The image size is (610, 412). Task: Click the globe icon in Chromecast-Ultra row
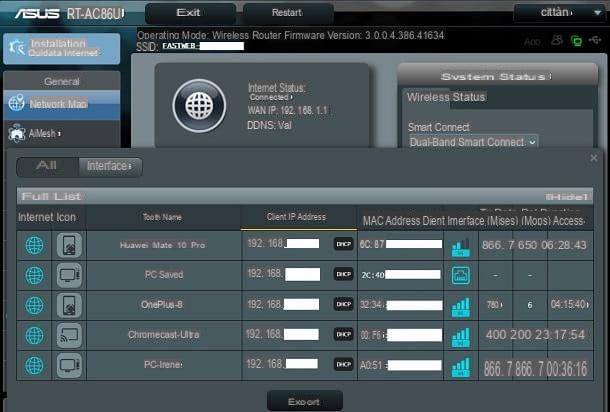pos(34,335)
